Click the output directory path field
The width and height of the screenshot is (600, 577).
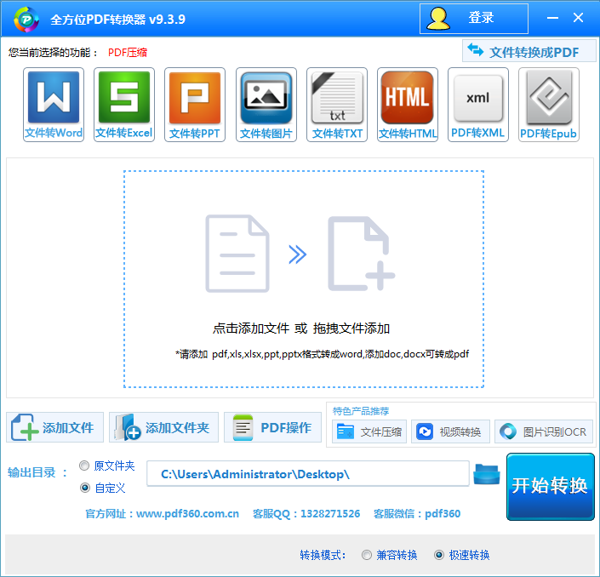307,474
